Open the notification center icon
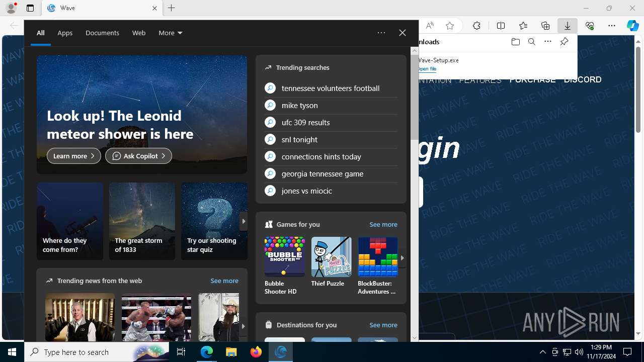Viewport: 644px width, 362px height. pos(627,352)
